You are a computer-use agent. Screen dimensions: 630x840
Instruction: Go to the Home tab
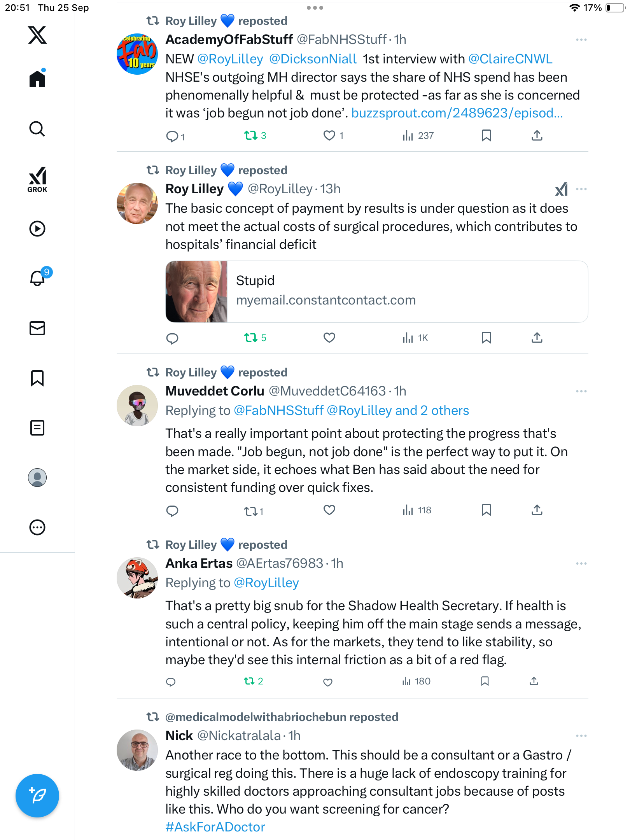pyautogui.click(x=37, y=79)
